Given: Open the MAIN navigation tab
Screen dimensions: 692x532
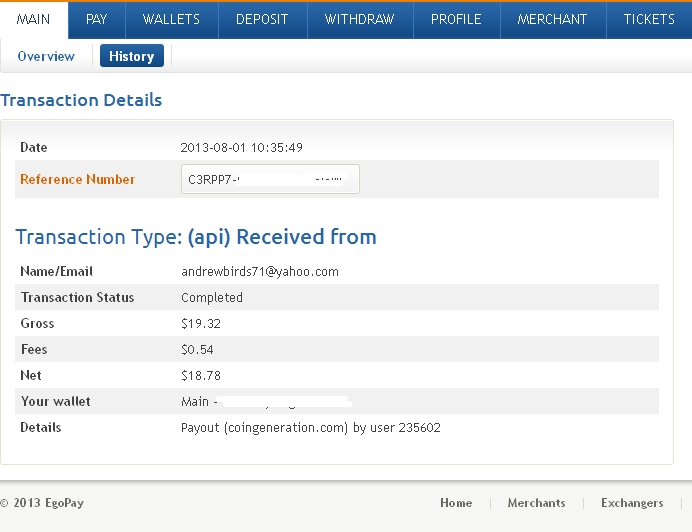Looking at the screenshot, I should (34, 19).
